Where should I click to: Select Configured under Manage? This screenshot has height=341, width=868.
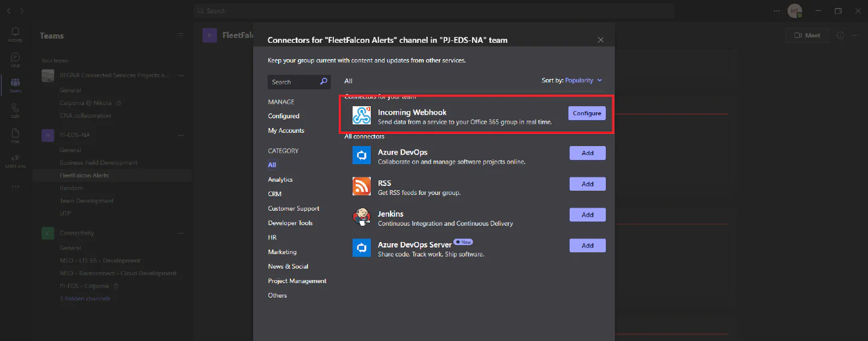(284, 116)
